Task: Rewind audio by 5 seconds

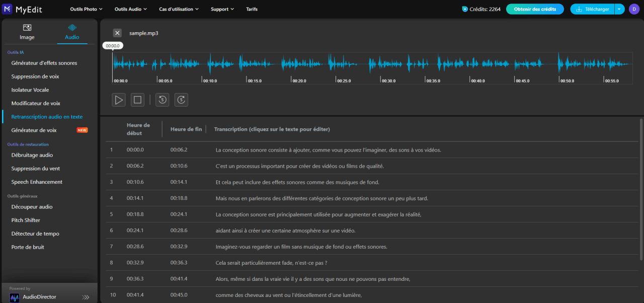Action: click(162, 100)
